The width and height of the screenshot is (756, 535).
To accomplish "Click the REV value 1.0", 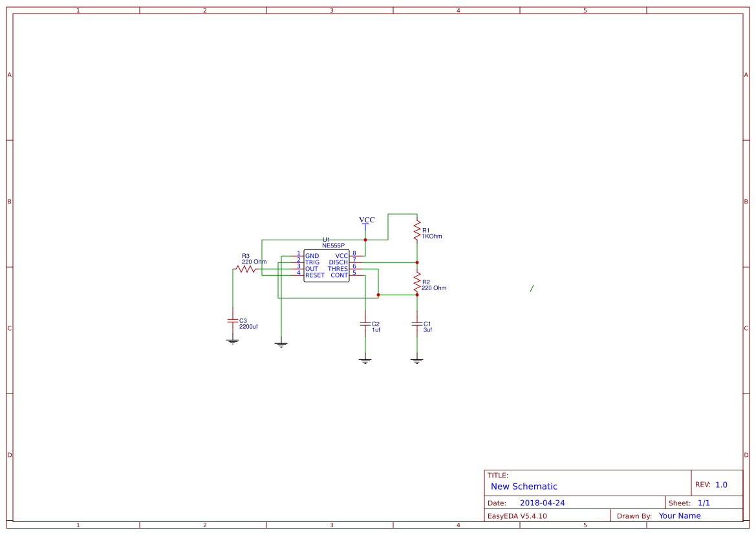I will click(721, 485).
